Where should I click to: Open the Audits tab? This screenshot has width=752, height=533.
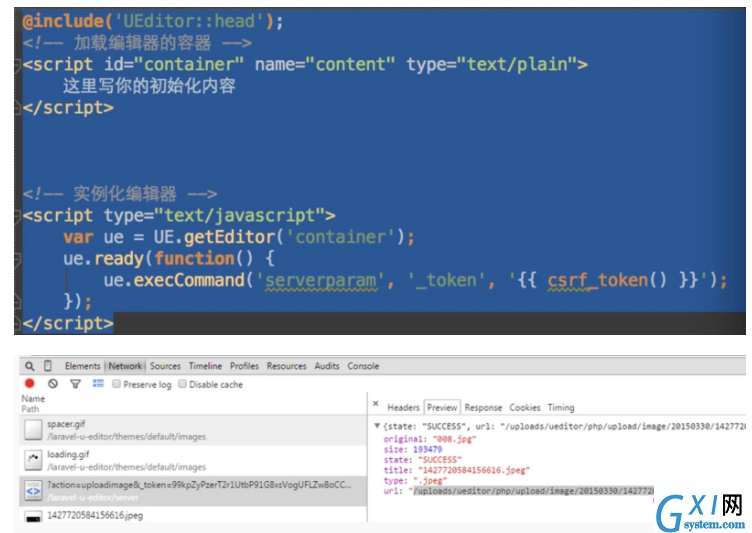(327, 366)
